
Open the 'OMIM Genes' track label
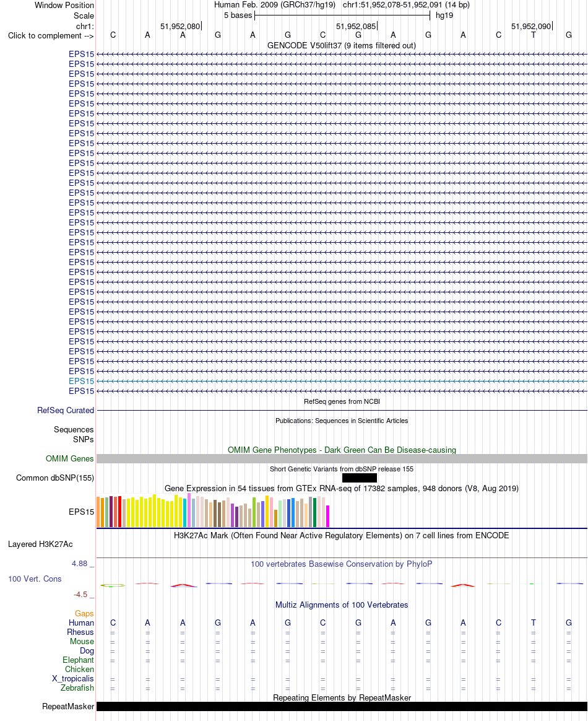click(x=69, y=458)
